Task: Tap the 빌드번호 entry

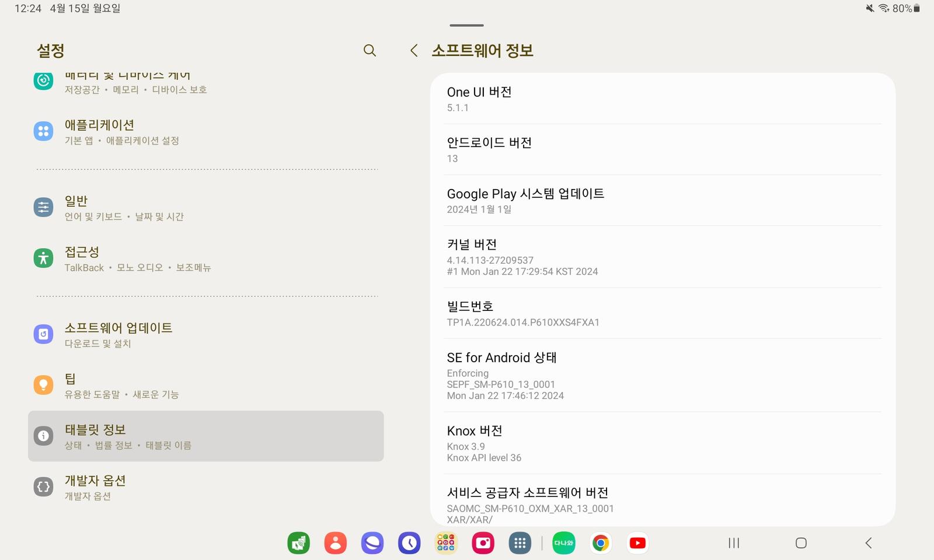Action: (663, 313)
